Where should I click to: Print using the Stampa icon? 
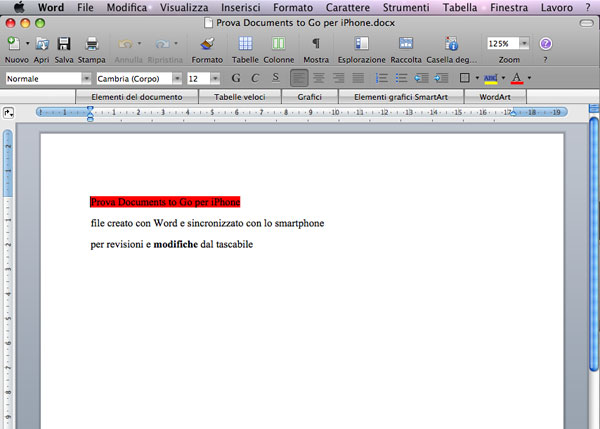click(92, 44)
